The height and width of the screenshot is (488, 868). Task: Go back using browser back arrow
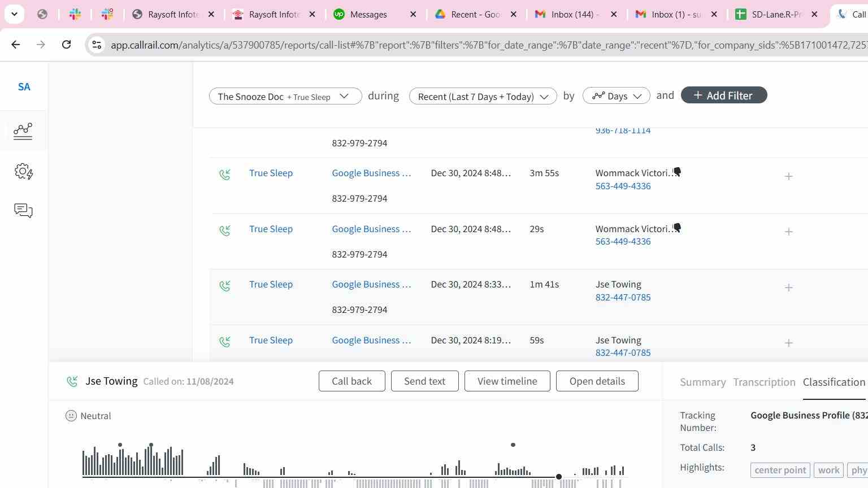pos(15,45)
